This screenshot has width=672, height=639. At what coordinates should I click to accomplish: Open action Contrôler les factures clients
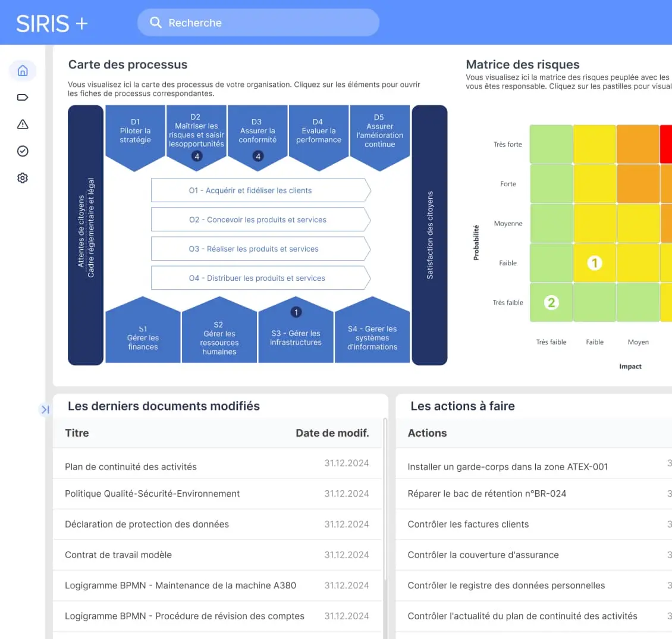coord(468,524)
